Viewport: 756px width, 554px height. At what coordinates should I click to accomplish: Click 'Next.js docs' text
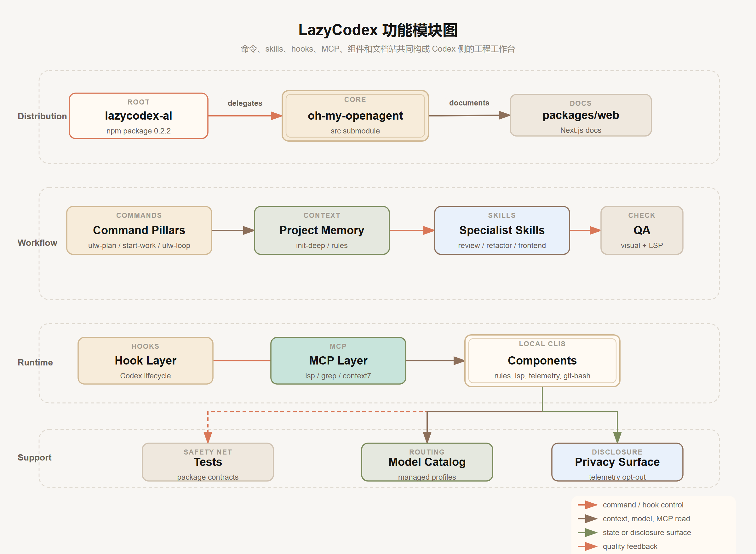tap(581, 130)
